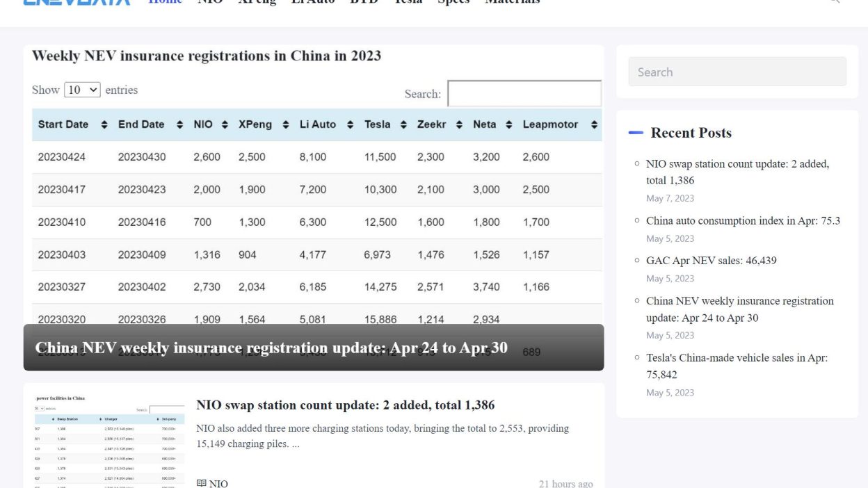Sort table by Start Date arrows
Screen dimensions: 868x488
click(104, 124)
